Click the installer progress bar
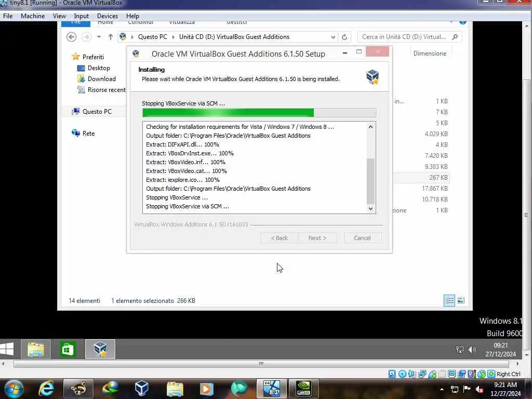This screenshot has height=399, width=532. (x=259, y=113)
